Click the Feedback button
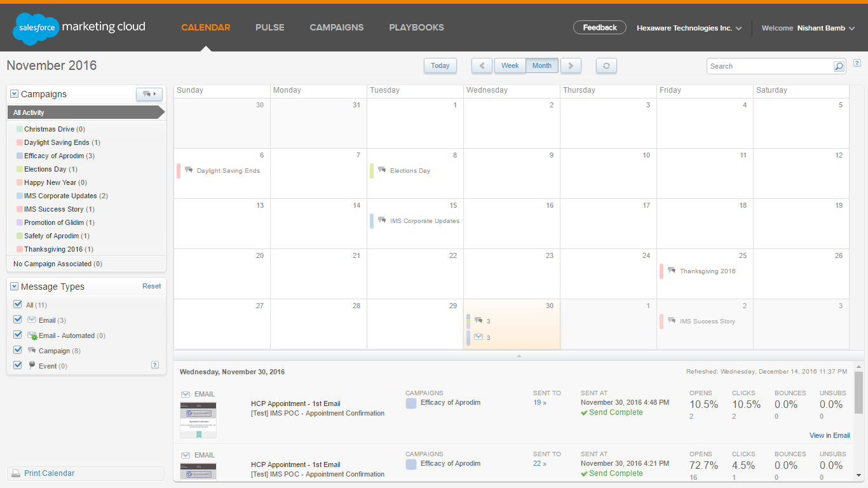Viewport: 868px width, 488px height. 599,27
